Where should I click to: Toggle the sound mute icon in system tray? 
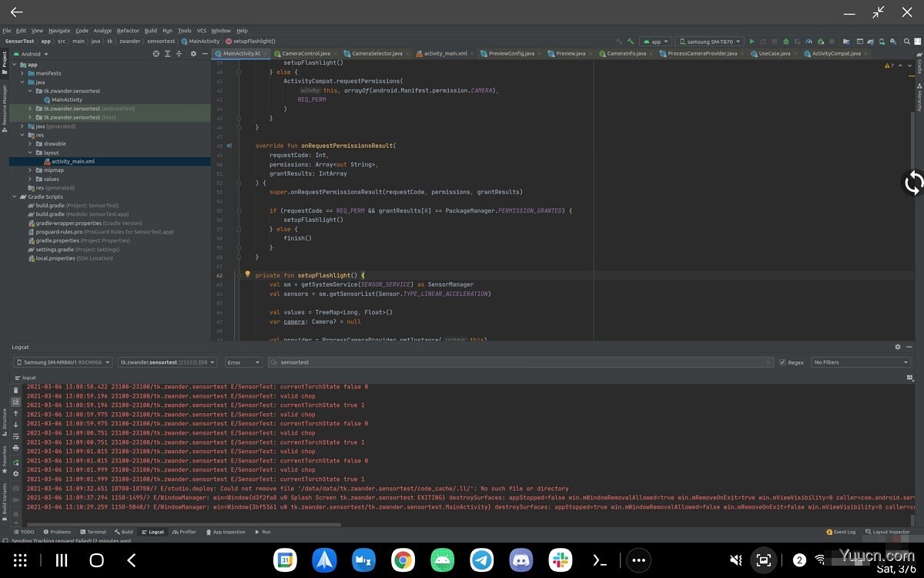[x=735, y=560]
